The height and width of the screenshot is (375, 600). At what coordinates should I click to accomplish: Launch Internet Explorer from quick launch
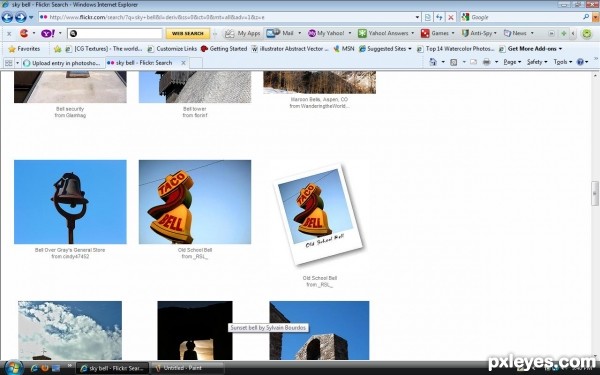(x=34, y=368)
